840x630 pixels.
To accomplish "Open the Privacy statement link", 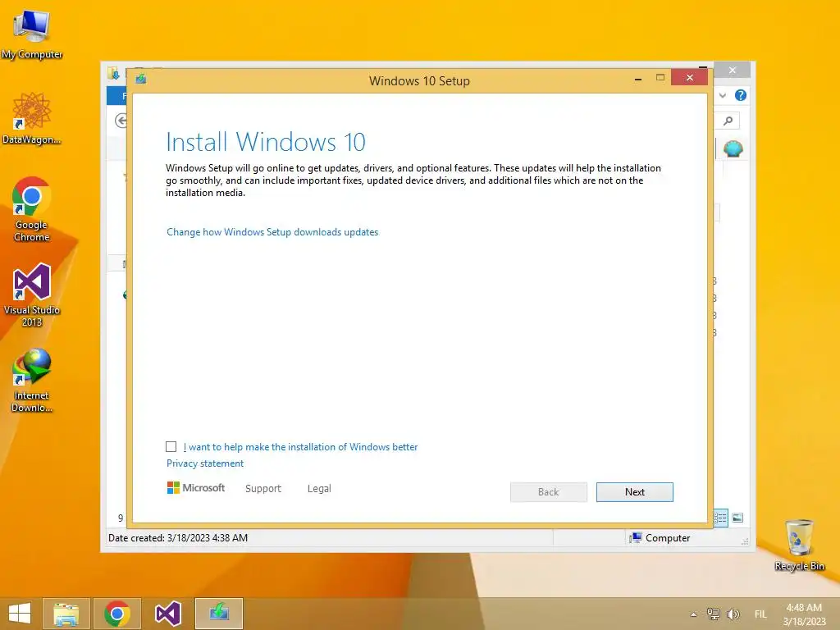I will [x=204, y=463].
